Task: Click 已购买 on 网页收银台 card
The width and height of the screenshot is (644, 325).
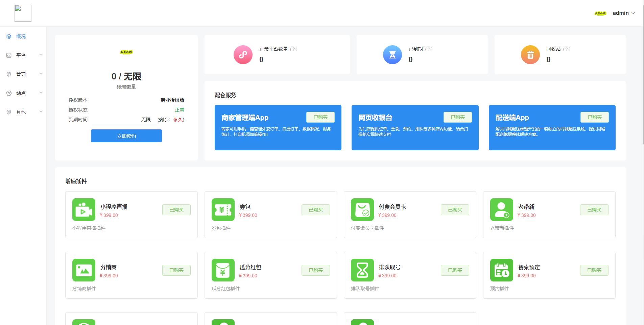Action: (x=458, y=117)
